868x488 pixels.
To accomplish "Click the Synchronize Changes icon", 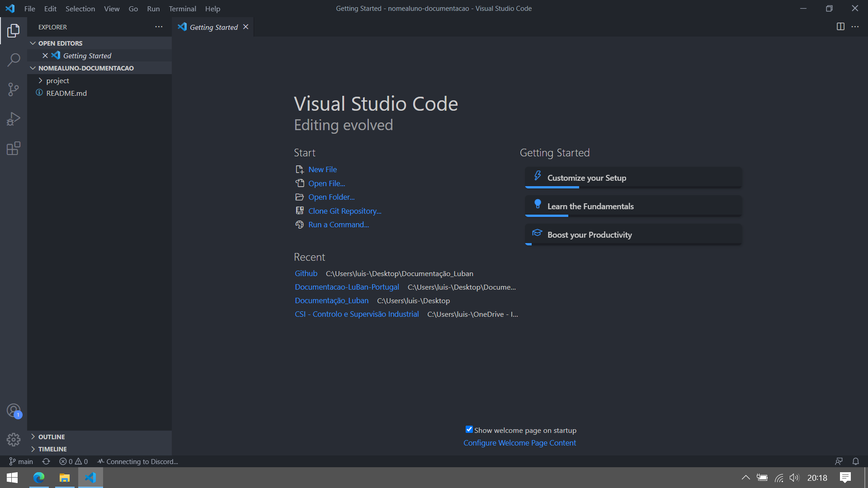I will point(46,461).
